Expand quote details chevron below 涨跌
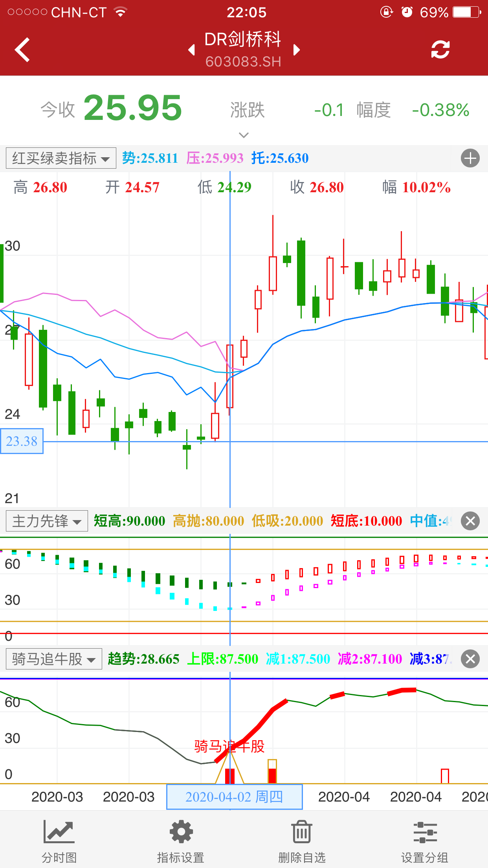 click(244, 135)
